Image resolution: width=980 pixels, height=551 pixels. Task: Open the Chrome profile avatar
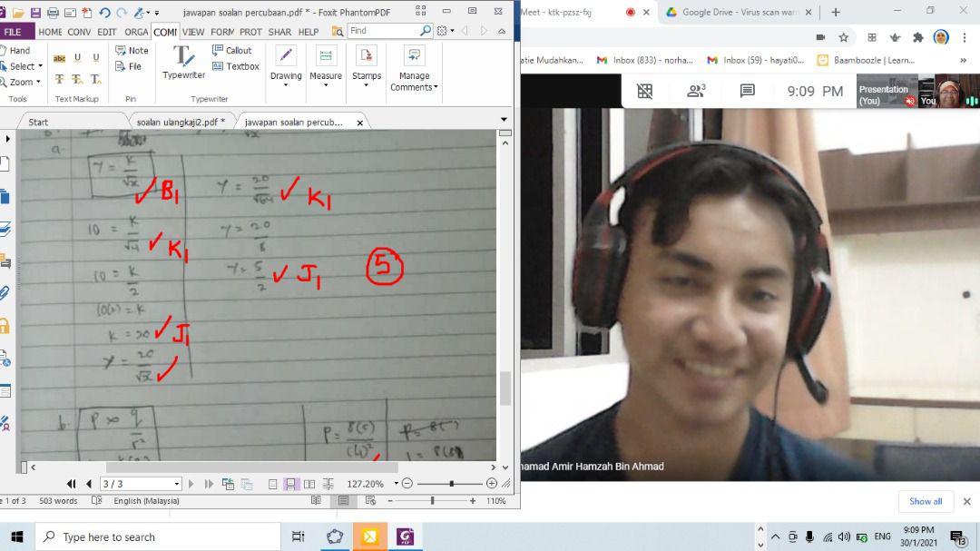[x=941, y=37]
